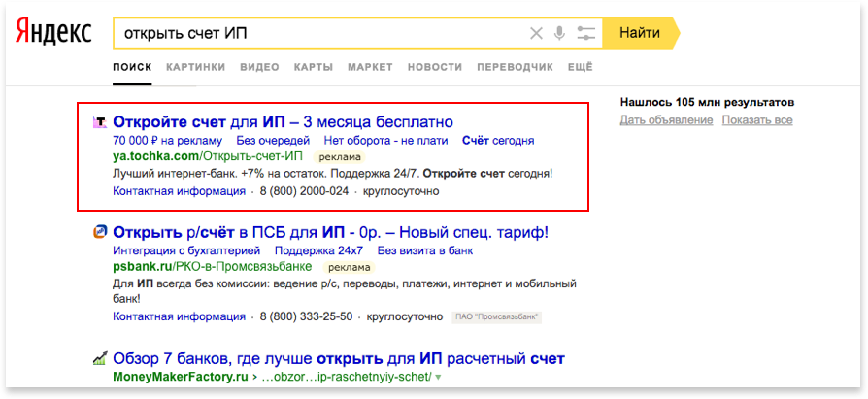Open the ПЕРЕВОДЧИК tab
This screenshot has height=399, width=868.
(x=515, y=68)
